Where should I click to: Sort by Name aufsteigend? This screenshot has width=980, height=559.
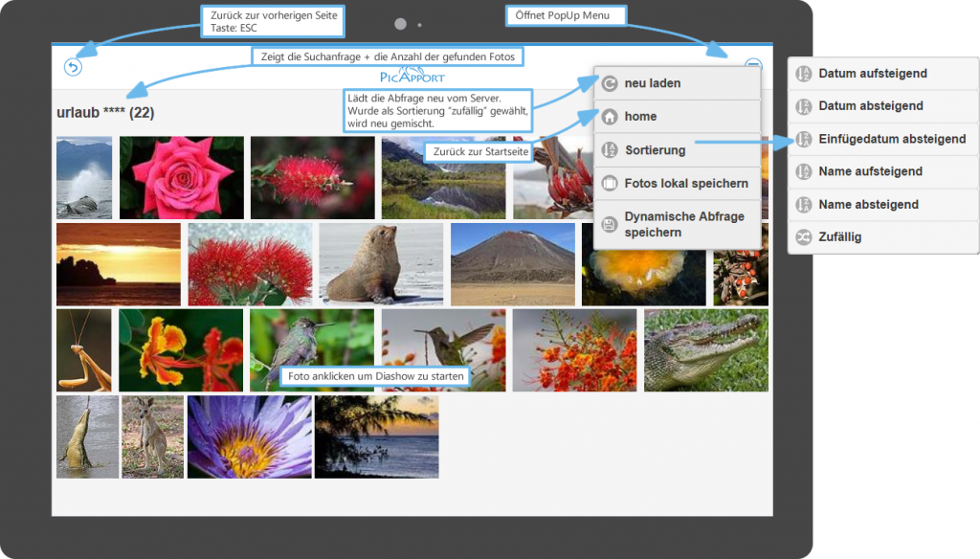870,171
